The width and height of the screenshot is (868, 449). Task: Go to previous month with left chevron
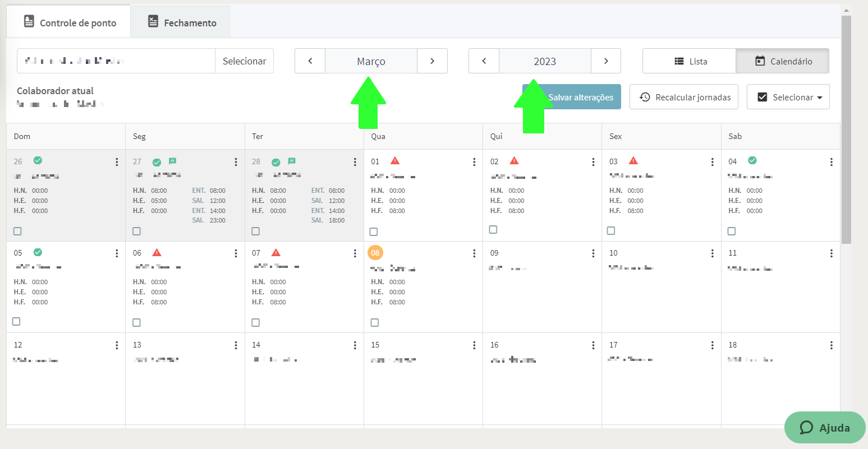pyautogui.click(x=310, y=61)
